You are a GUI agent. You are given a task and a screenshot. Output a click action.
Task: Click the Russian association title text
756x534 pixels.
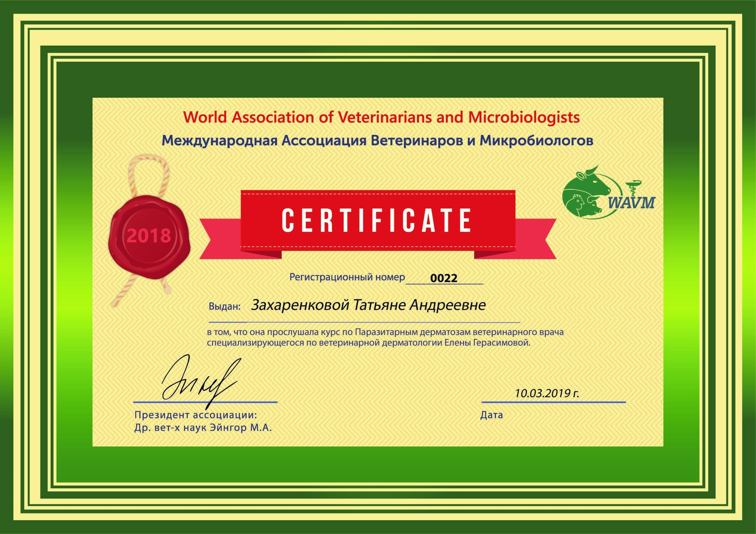click(378, 141)
